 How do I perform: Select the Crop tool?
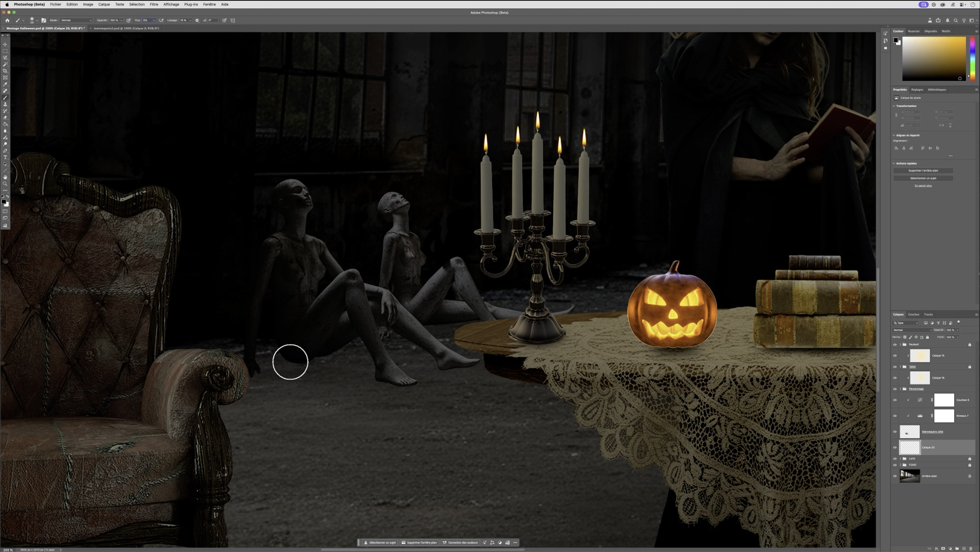5,71
